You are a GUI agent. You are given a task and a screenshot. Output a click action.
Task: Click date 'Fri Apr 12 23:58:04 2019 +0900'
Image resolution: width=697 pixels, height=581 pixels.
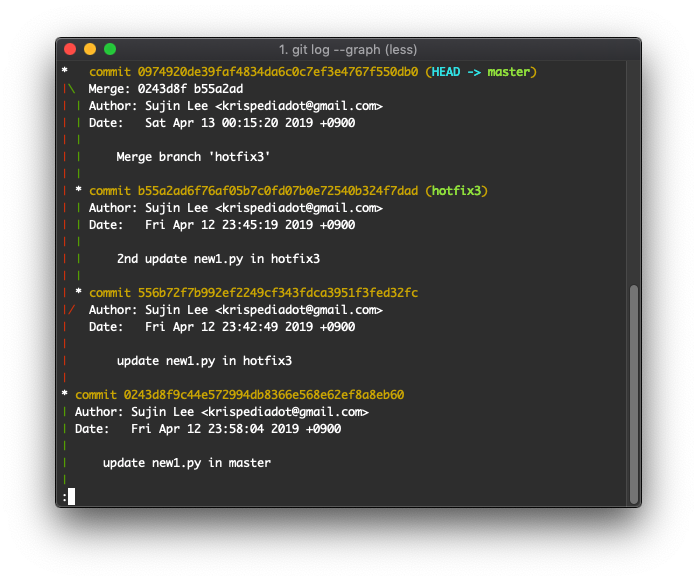click(236, 429)
